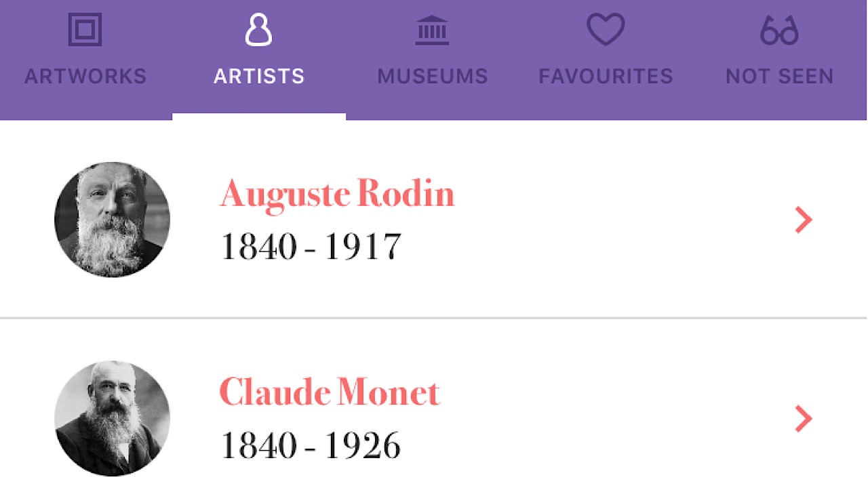Click the divider line between Rodin and Monet
The width and height of the screenshot is (868, 488).
[x=434, y=317]
